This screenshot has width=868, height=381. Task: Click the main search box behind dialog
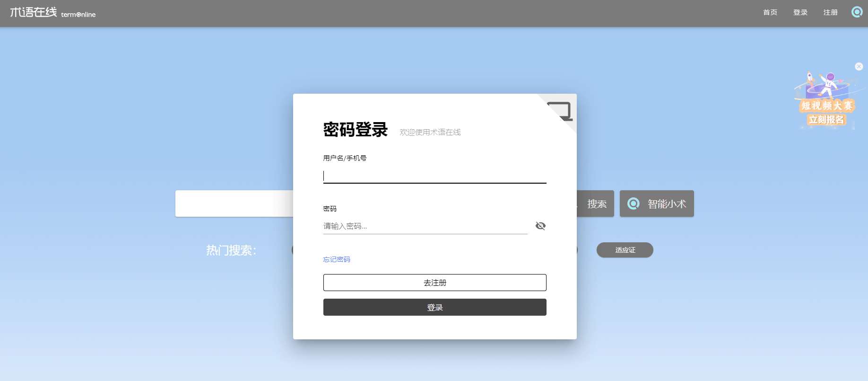(234, 204)
